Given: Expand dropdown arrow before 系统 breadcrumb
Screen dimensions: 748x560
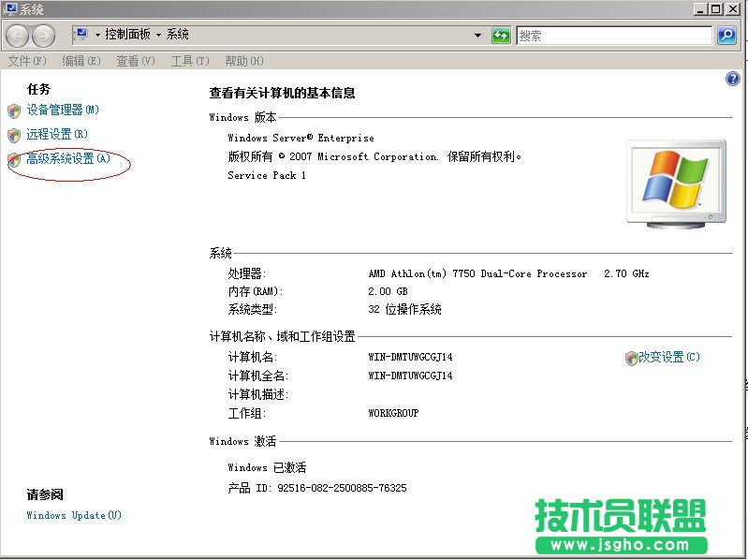Looking at the screenshot, I should (x=158, y=35).
